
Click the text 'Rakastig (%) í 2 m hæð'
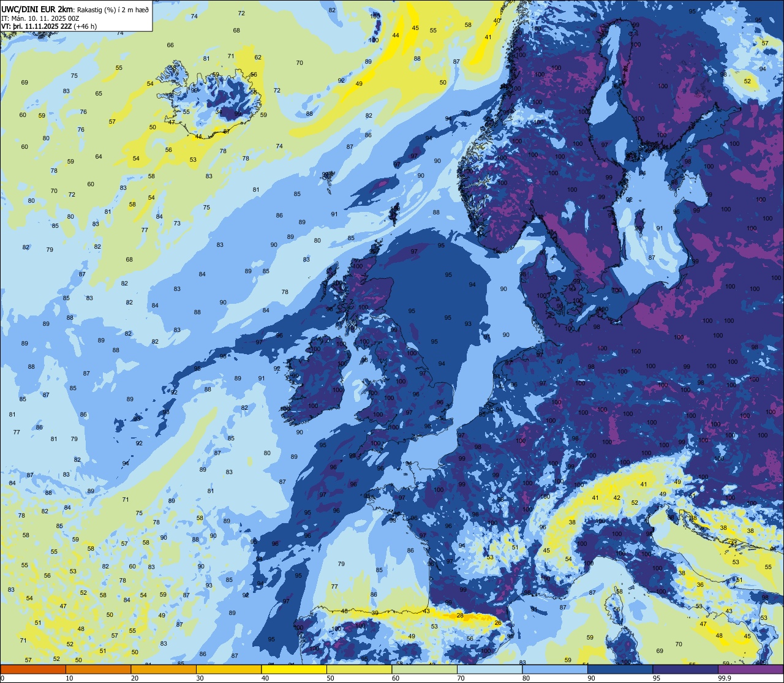(113, 9)
